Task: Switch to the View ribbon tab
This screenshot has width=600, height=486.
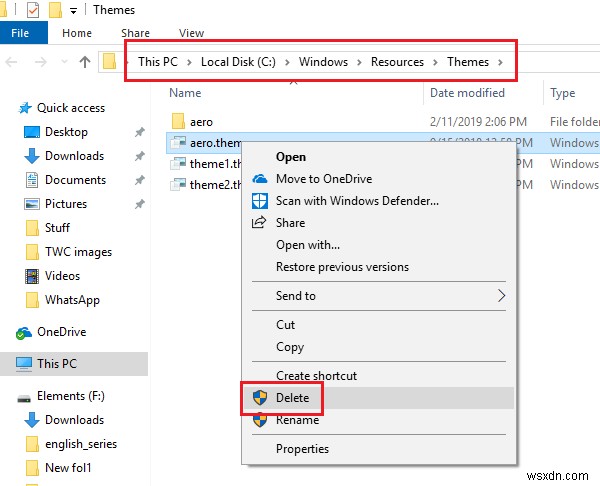Action: tap(191, 33)
